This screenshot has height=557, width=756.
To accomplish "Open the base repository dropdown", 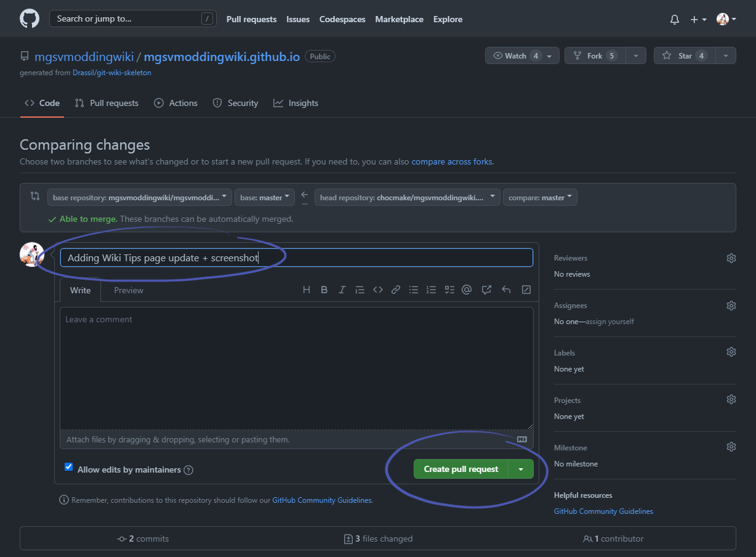I will pyautogui.click(x=140, y=197).
